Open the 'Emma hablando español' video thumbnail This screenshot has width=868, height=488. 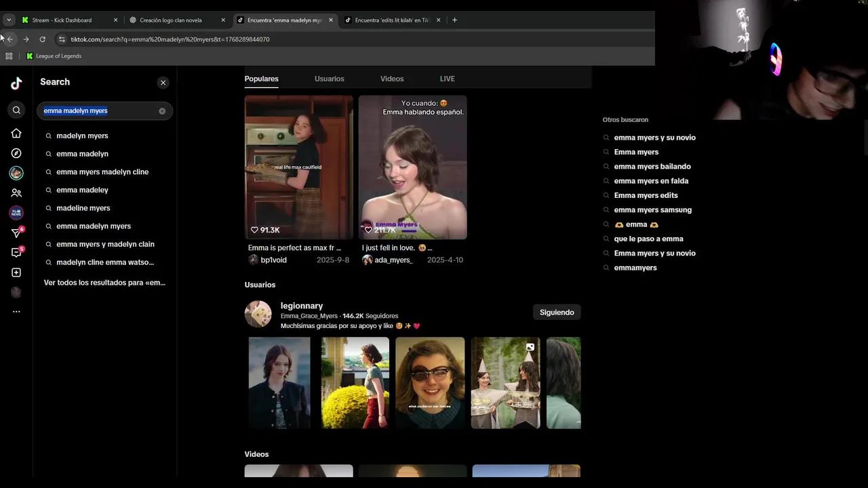412,167
